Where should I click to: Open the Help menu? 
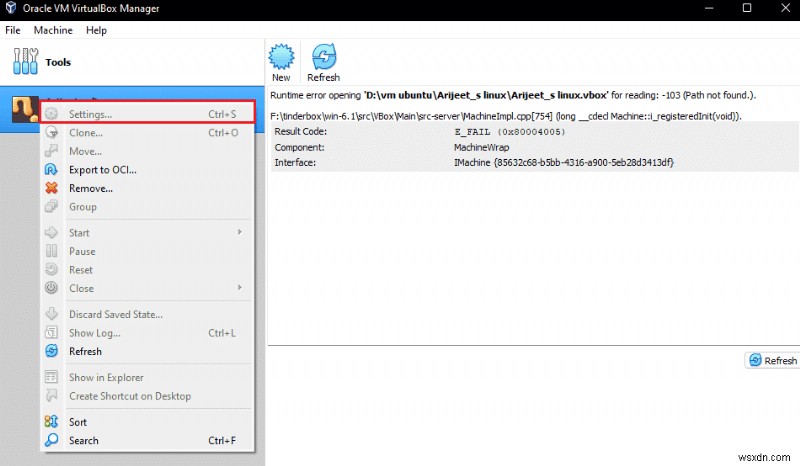[x=96, y=30]
